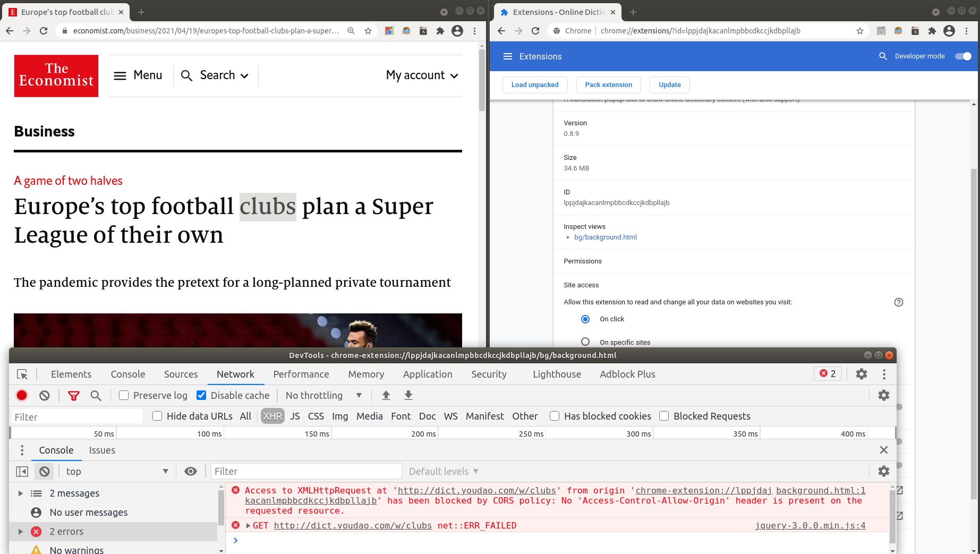Open the Issues tab in the console drawer
Screen dimensions: 980x554
[x=102, y=450]
